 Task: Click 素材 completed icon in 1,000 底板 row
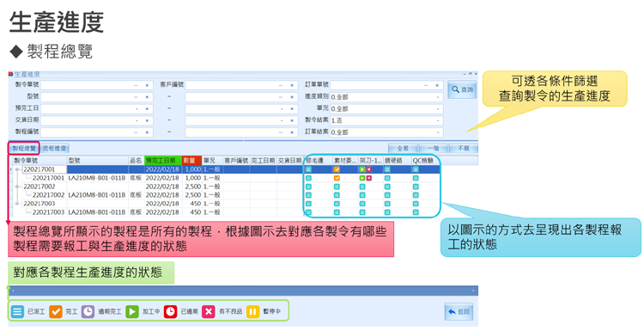(337, 178)
